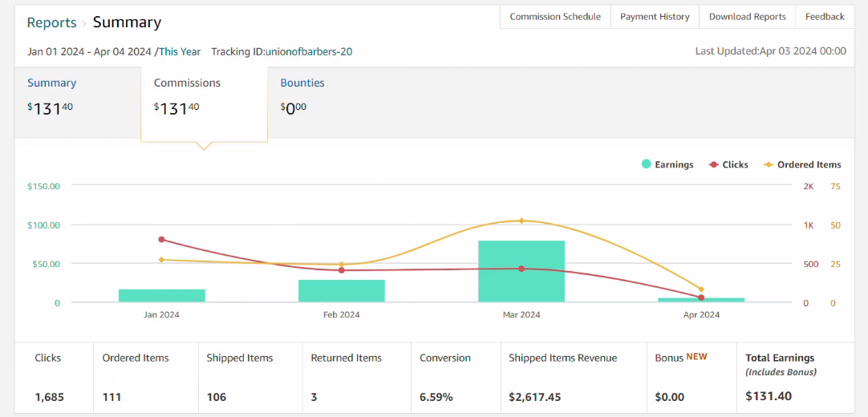Click the Ordered Items value 111
868x417 pixels.
point(112,397)
